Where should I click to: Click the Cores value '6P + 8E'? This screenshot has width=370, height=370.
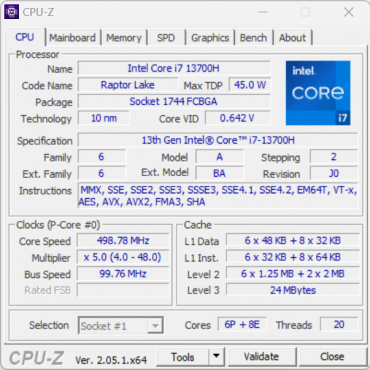click(242, 324)
